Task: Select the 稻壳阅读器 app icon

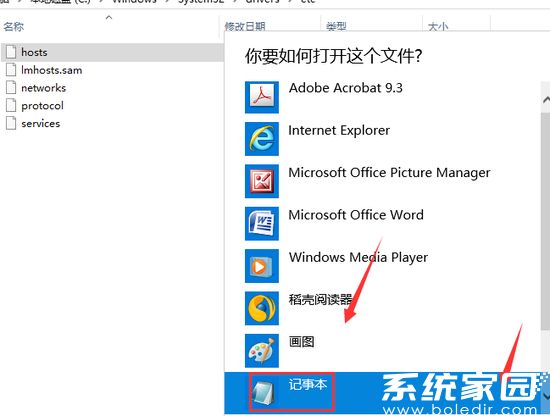Action: 262,308
